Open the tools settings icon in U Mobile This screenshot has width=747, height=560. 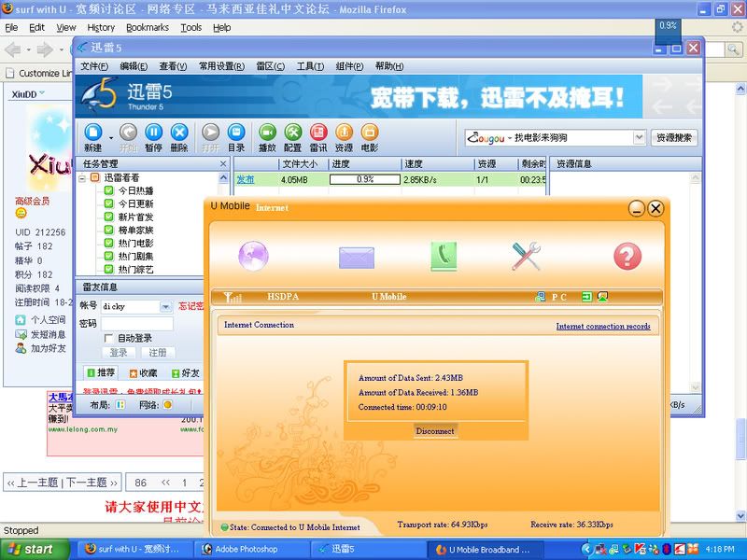(526, 256)
